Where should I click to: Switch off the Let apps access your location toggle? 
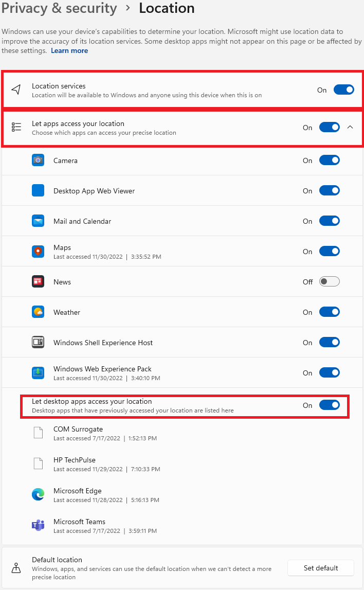(329, 128)
